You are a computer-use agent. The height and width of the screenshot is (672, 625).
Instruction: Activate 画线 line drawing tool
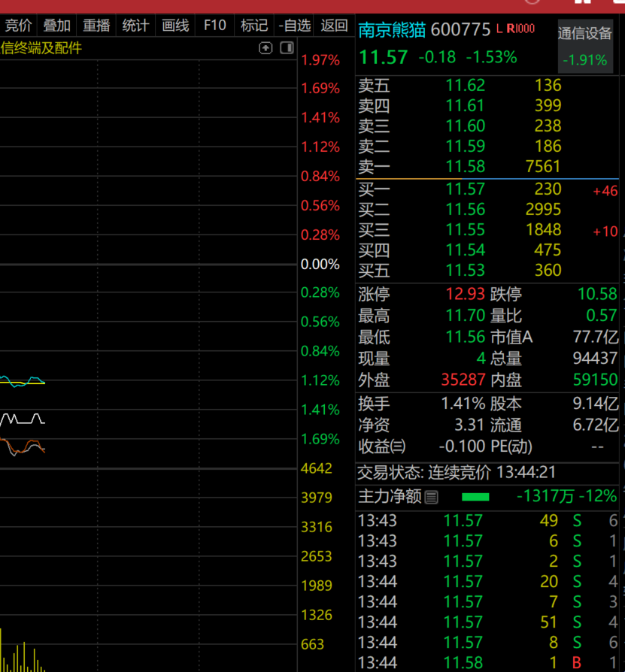(x=175, y=26)
